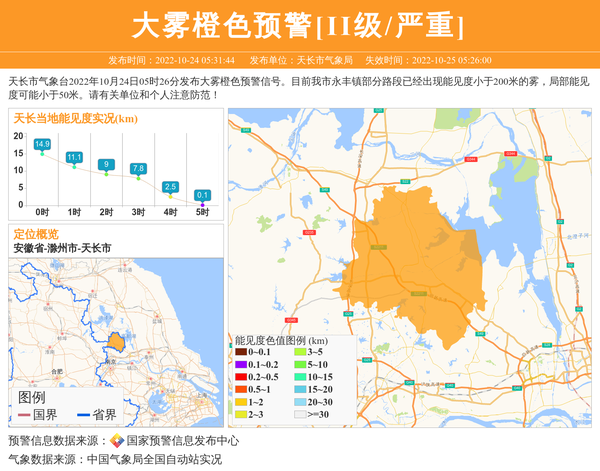
Task: Select the >=30 white legend swatch
Action: pos(301,414)
